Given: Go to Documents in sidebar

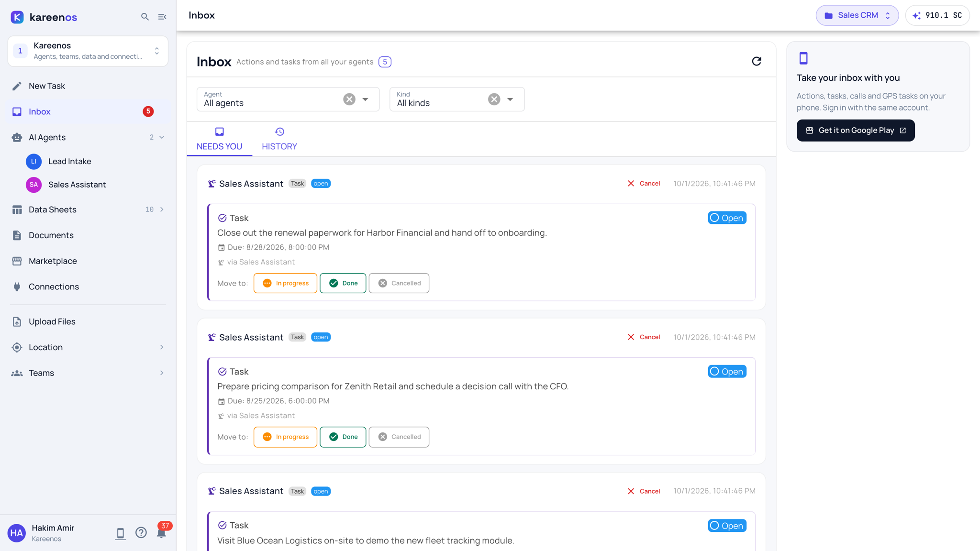Looking at the screenshot, I should [88, 235].
